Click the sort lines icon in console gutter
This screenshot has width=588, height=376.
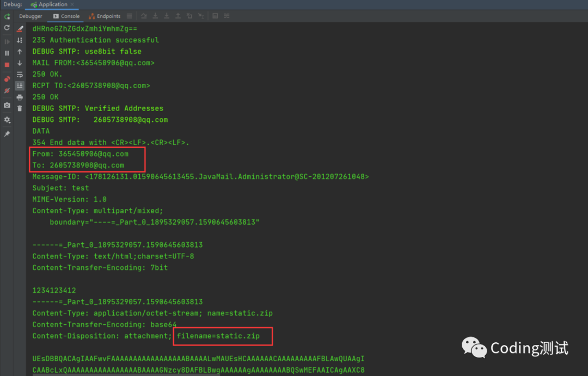point(20,40)
